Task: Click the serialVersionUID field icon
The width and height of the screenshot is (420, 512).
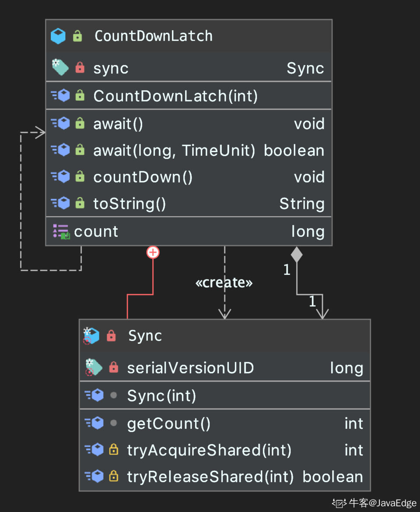Action: click(94, 368)
